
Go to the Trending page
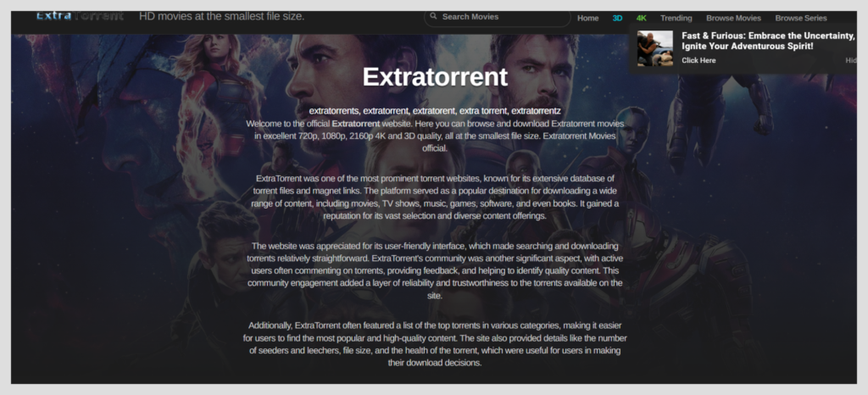pyautogui.click(x=676, y=19)
